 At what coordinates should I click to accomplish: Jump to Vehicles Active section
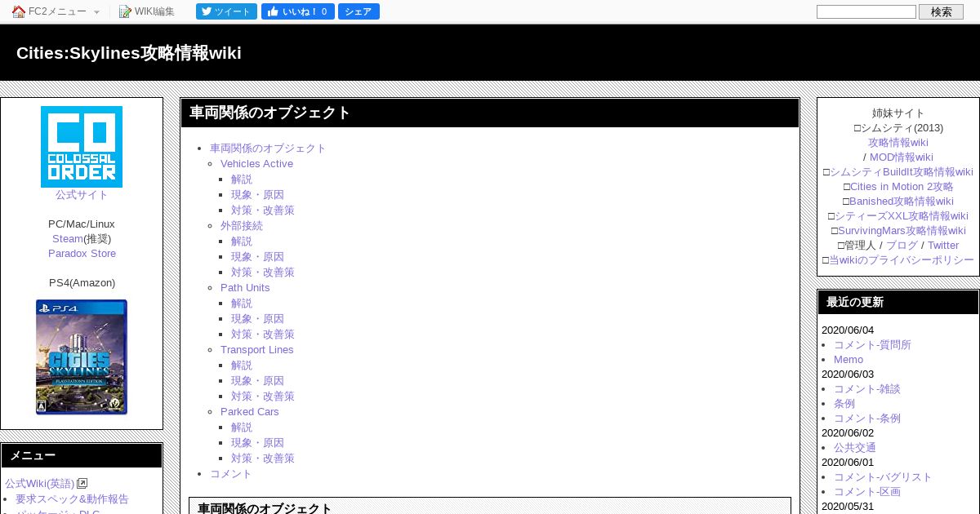pos(256,164)
